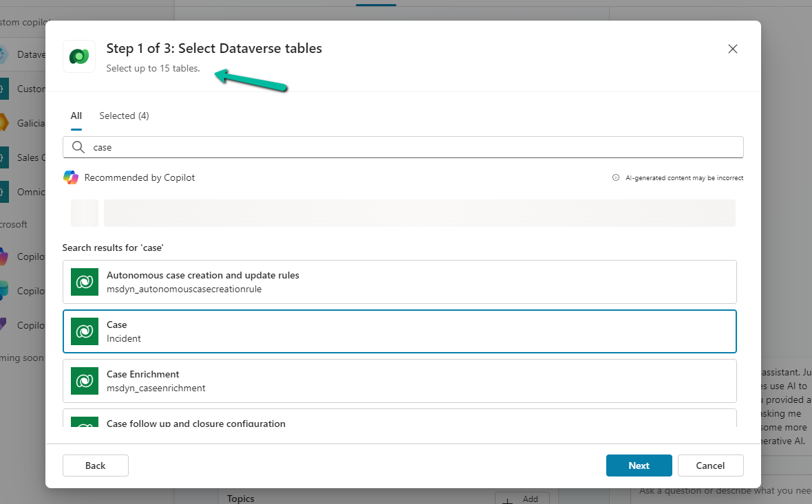Screen dimensions: 812x504
Task: Select Autonomous case creation and update rules table
Action: coord(413,282)
